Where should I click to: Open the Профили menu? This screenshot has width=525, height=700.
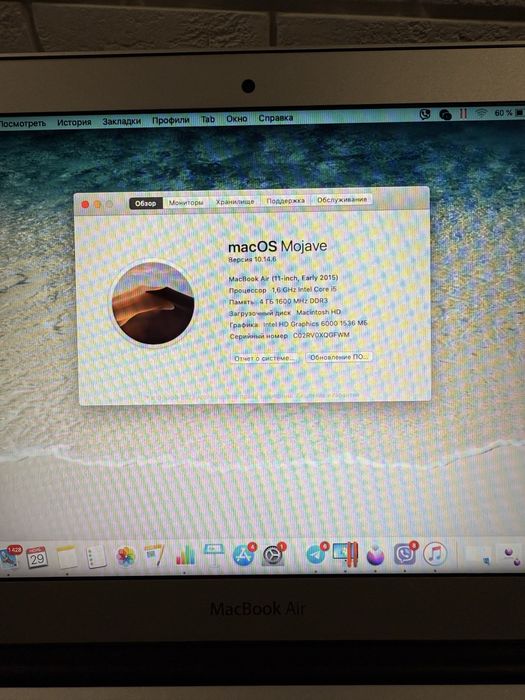click(x=171, y=120)
